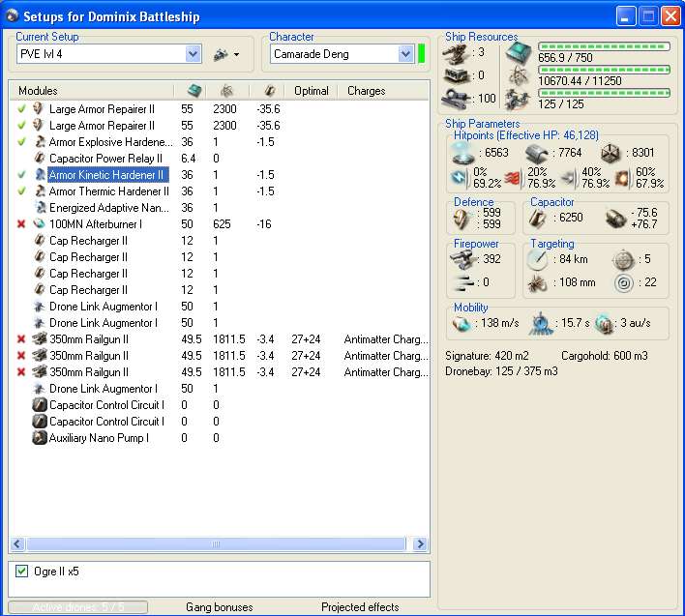685x616 pixels.
Task: Select the Armor Kinetic Hardener II row
Action: point(220,175)
